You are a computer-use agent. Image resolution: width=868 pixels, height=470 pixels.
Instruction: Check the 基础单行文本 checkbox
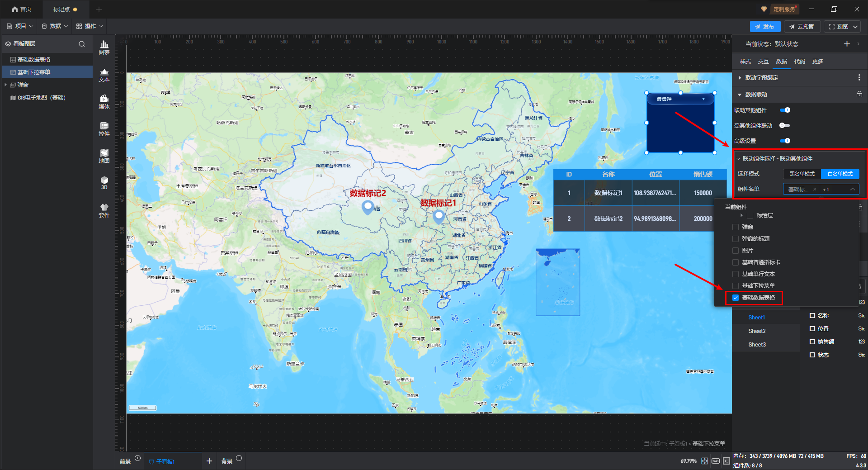coord(736,274)
